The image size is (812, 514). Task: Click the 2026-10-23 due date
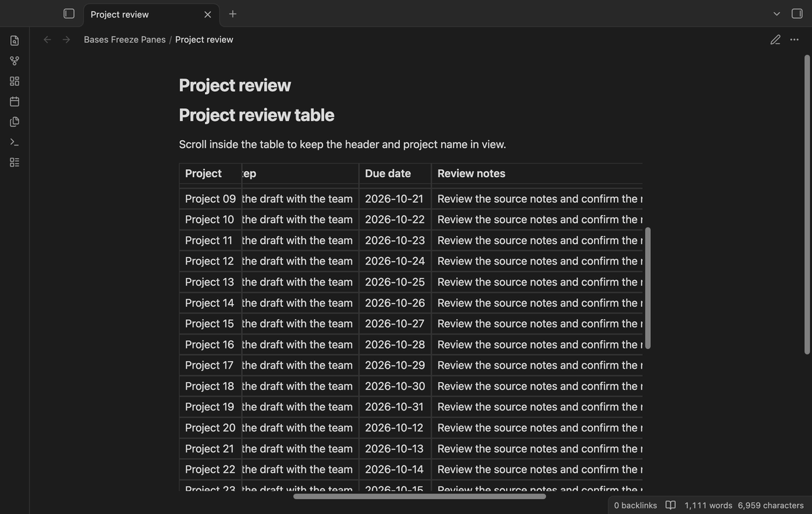(395, 241)
